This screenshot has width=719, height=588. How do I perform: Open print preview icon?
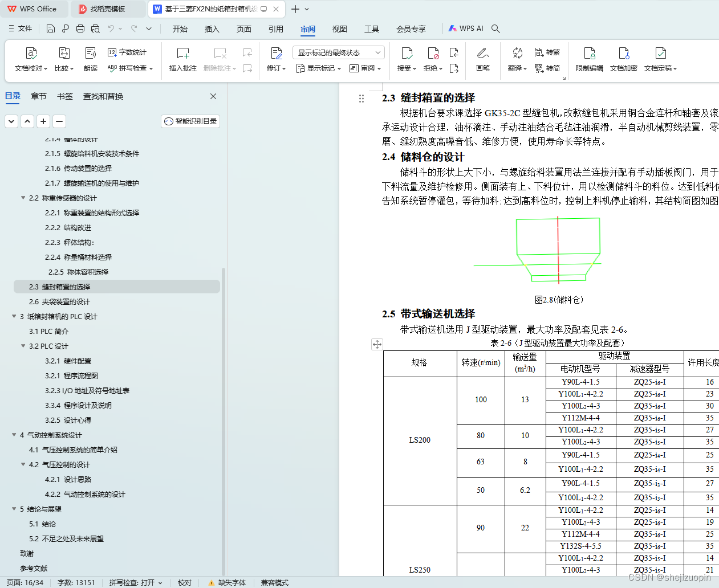pyautogui.click(x=95, y=28)
